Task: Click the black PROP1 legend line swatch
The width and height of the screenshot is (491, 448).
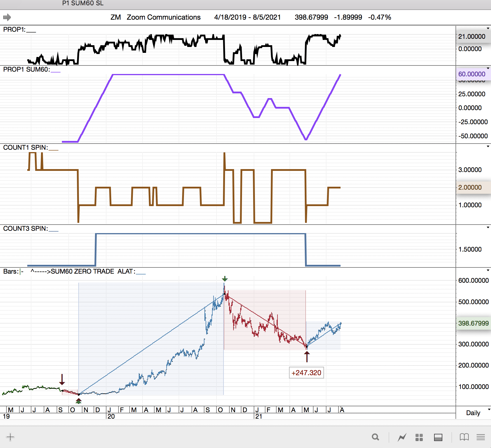Action: pyautogui.click(x=31, y=31)
